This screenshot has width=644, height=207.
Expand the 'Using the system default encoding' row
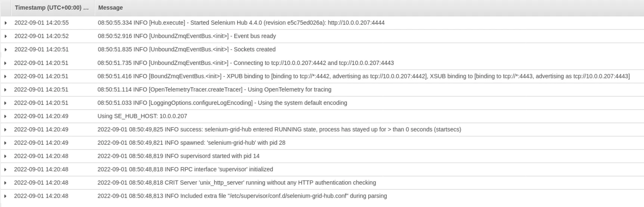[6, 103]
